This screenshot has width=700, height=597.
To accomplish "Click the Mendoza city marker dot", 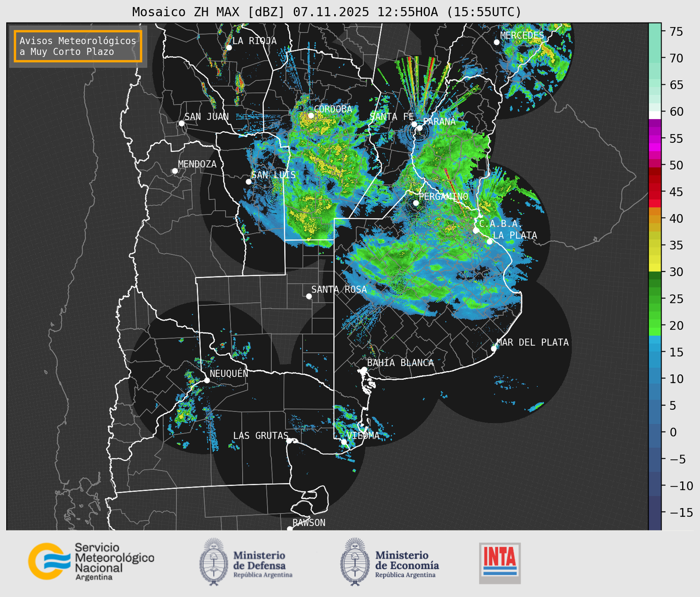I will [x=175, y=171].
